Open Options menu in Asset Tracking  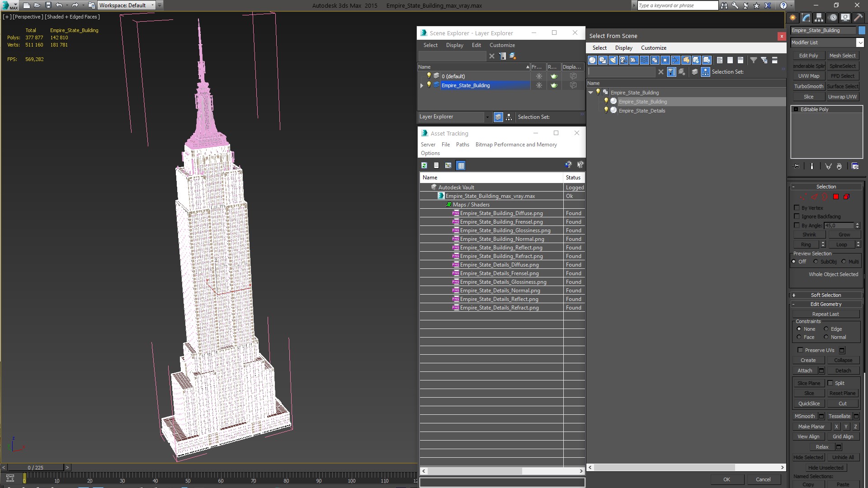pos(430,153)
